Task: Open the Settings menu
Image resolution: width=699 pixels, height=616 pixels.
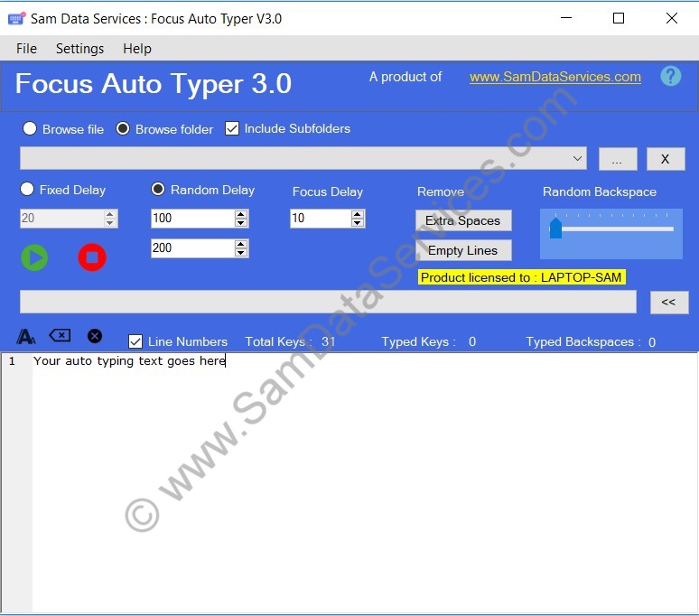Action: (x=79, y=48)
